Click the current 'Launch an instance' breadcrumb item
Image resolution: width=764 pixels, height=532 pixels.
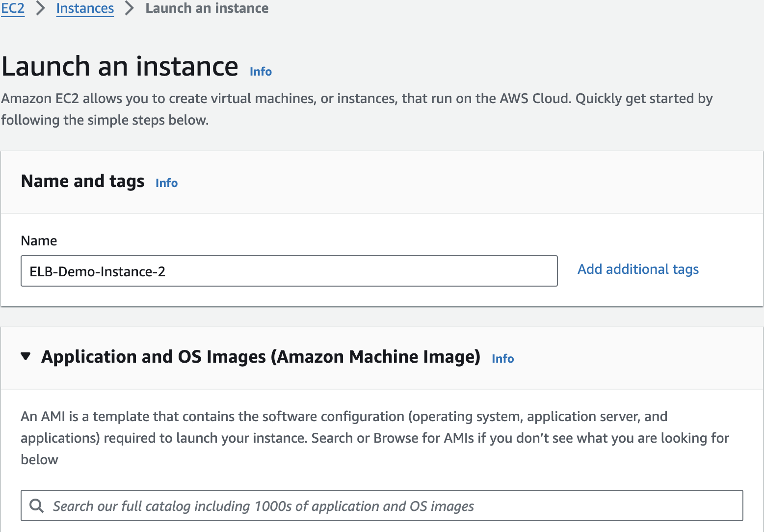(207, 8)
